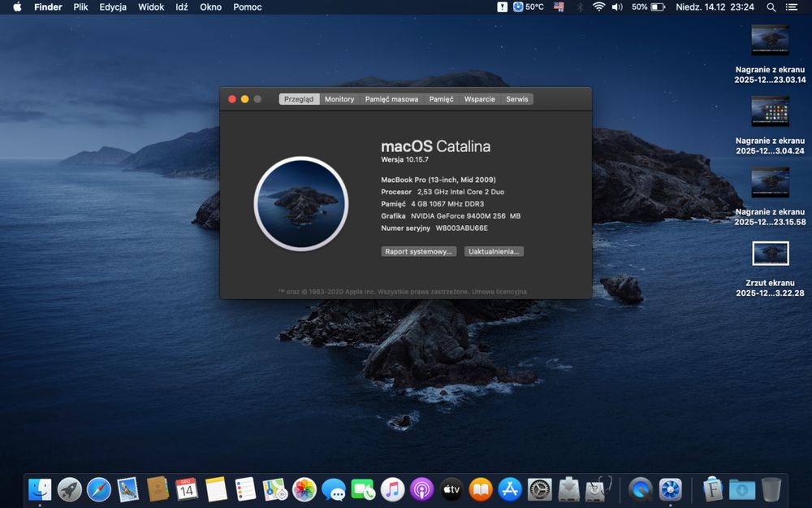Open the Apple menu
This screenshot has width=812, height=508.
(17, 7)
